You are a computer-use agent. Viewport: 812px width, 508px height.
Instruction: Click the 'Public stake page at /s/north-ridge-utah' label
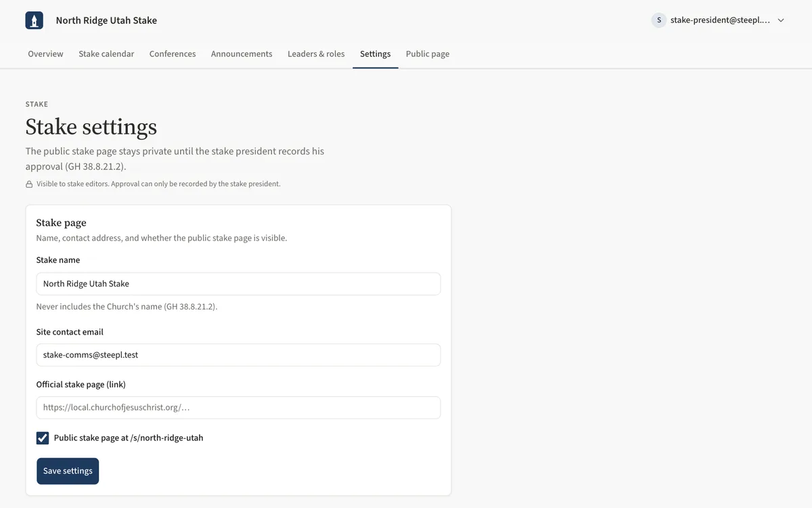point(129,438)
